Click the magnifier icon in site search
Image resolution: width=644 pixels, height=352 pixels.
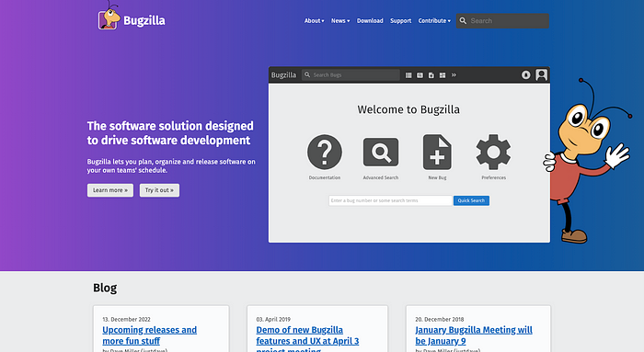click(463, 20)
